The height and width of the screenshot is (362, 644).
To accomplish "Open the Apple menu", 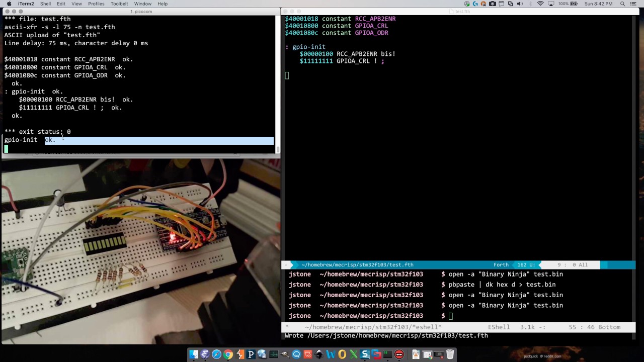I will (9, 4).
